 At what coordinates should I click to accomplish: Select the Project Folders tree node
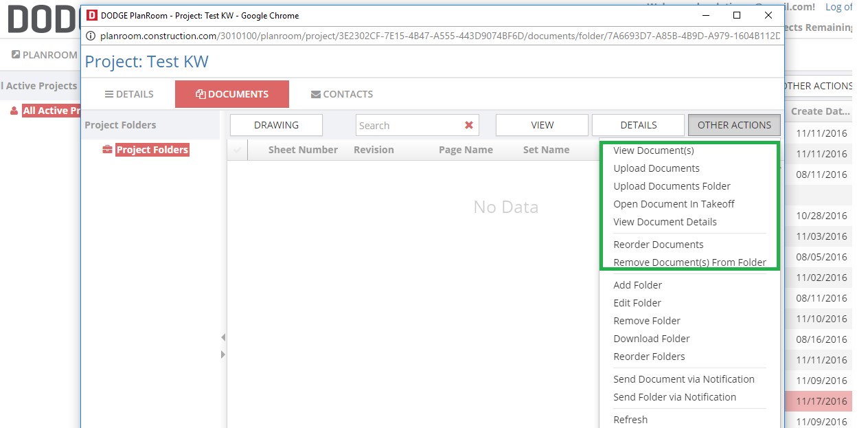pyautogui.click(x=152, y=150)
